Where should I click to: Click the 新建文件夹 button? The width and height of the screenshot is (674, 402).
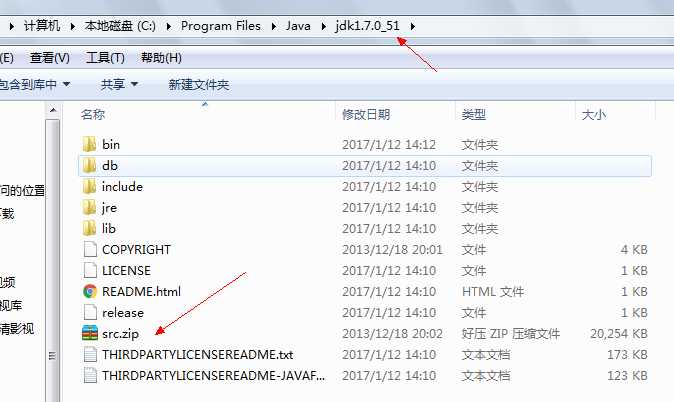pyautogui.click(x=199, y=84)
